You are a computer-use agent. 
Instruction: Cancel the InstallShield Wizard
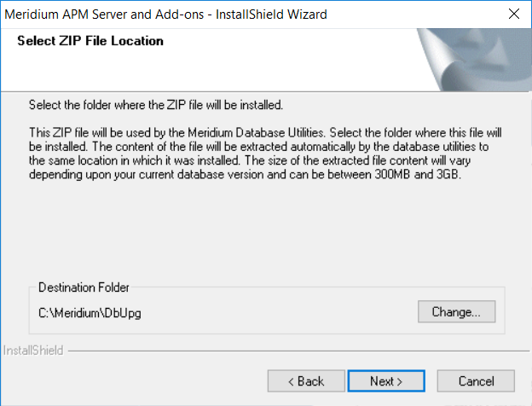tap(476, 381)
